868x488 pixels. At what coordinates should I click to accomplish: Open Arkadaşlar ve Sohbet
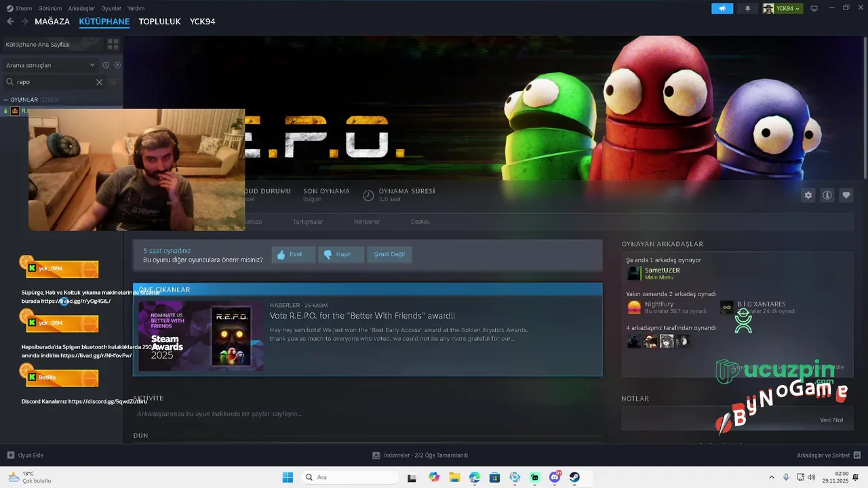829,455
